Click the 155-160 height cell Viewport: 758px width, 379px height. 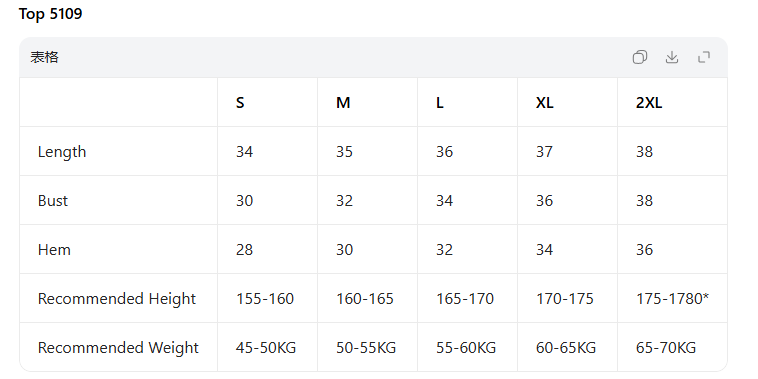[265, 299]
